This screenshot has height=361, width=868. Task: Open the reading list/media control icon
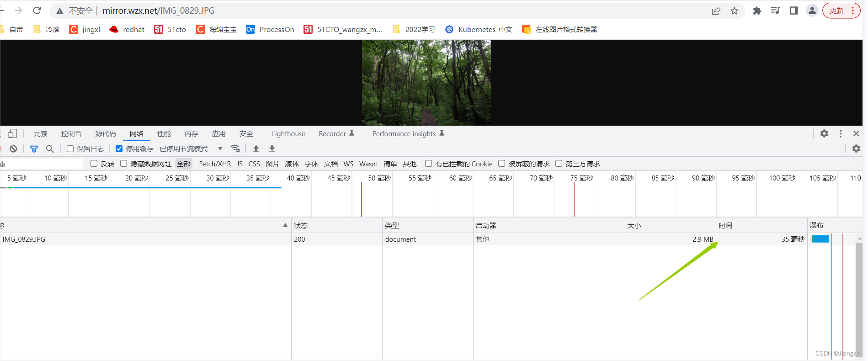point(776,11)
